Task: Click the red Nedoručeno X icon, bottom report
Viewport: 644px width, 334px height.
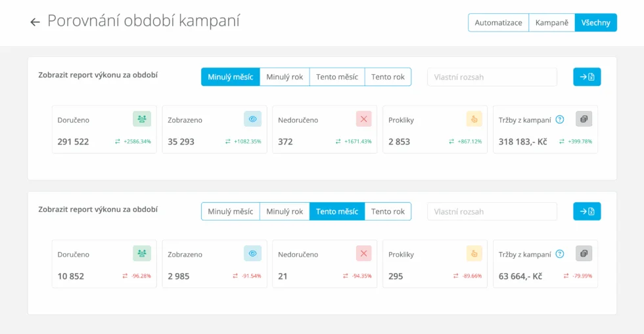Action: pyautogui.click(x=363, y=253)
